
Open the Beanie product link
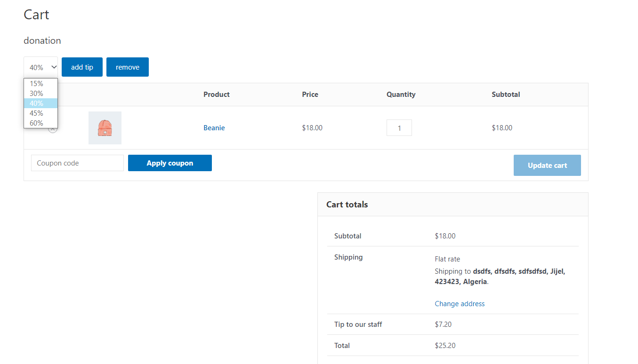point(214,127)
